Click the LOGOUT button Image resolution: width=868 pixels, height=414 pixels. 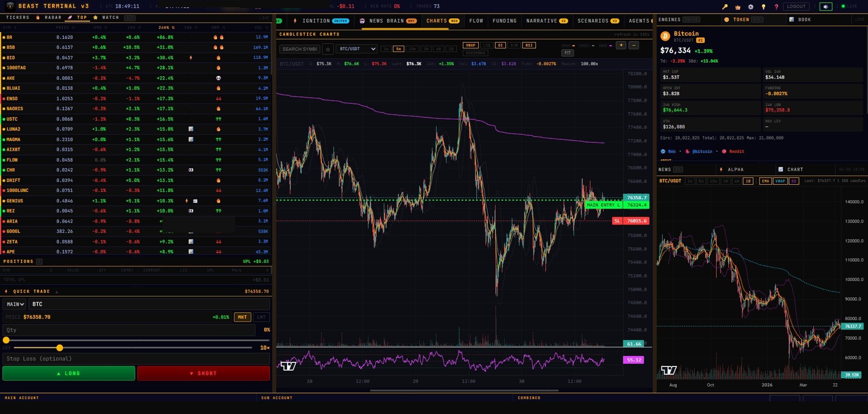(x=796, y=6)
